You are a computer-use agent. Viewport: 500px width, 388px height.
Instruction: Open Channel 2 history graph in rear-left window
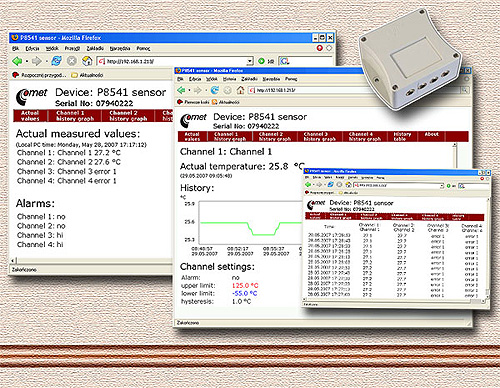coord(128,116)
